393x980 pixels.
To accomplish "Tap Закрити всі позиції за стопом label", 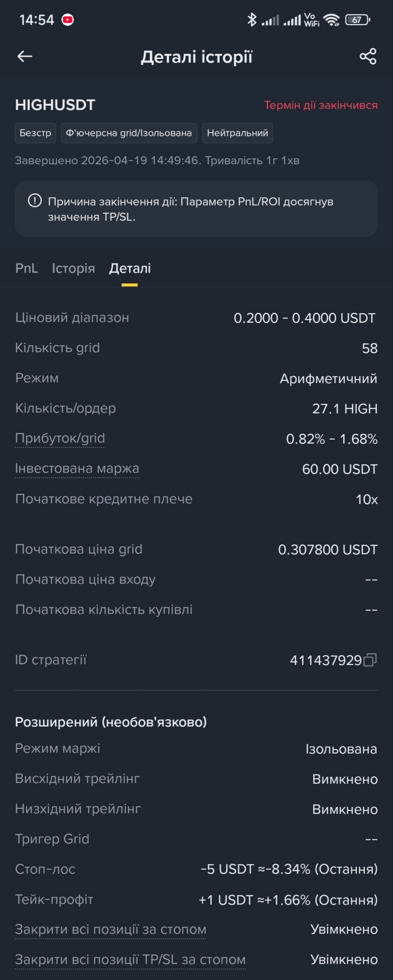I will [111, 929].
